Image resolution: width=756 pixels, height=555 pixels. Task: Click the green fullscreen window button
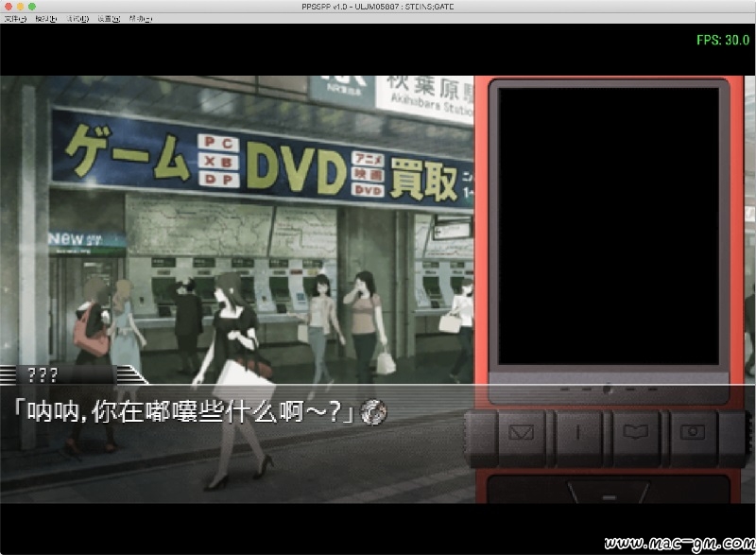[32, 7]
